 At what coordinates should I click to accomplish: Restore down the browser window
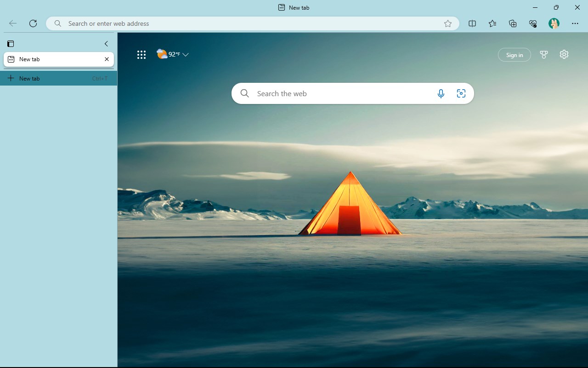click(x=556, y=7)
